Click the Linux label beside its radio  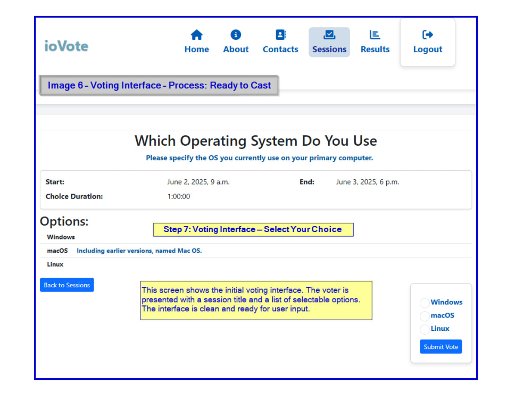[440, 328]
